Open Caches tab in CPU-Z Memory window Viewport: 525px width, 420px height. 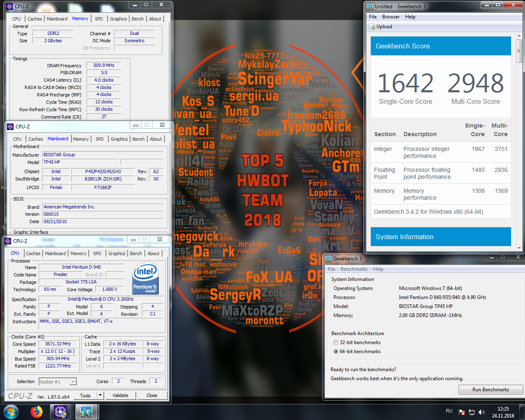(x=35, y=19)
